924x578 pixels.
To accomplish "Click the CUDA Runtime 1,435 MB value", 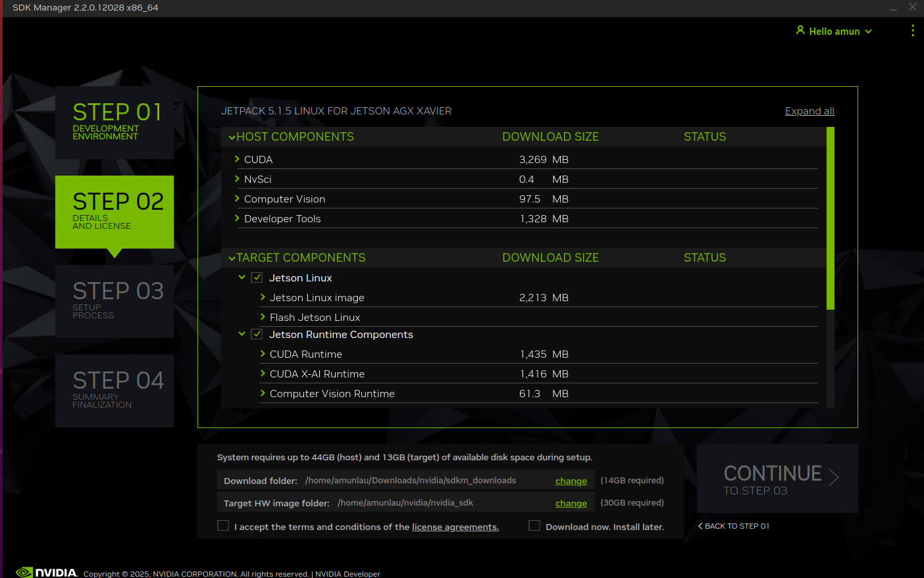I will pyautogui.click(x=544, y=354).
